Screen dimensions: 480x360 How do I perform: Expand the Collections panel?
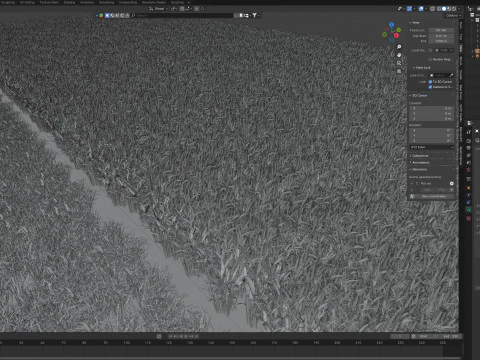pos(419,156)
